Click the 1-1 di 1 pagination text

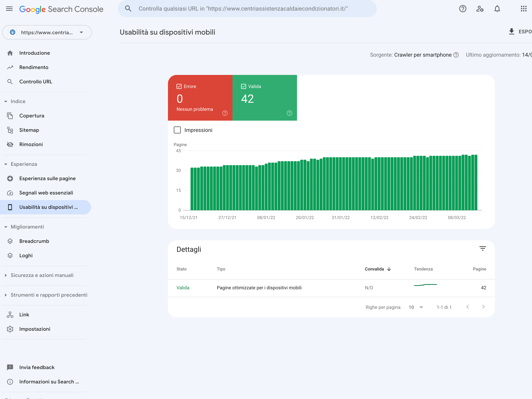[444, 307]
